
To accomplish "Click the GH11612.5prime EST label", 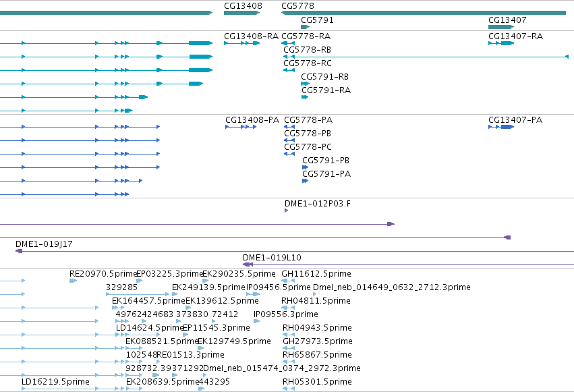I will click(316, 274).
